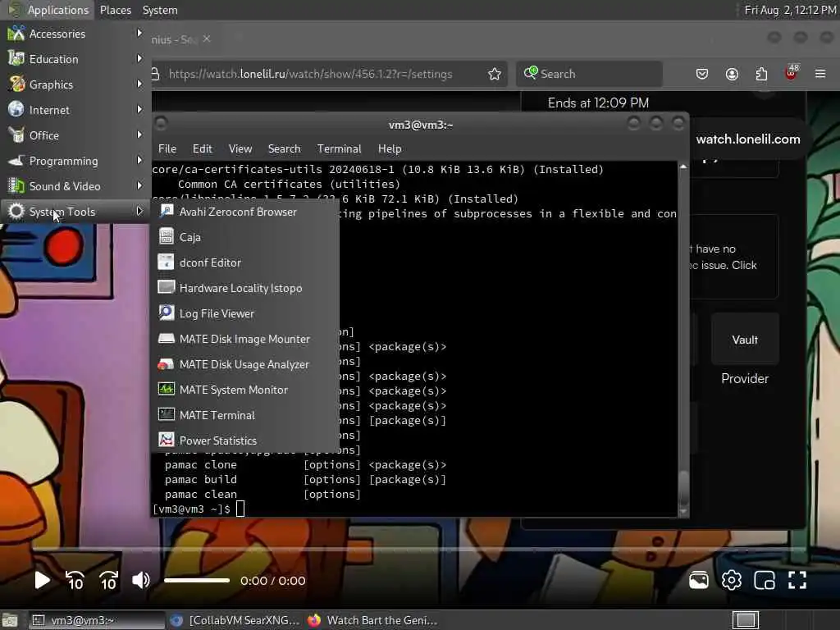The height and width of the screenshot is (630, 840).
Task: Switch to Watch Bart the Genius taskbar window
Action: (x=372, y=620)
